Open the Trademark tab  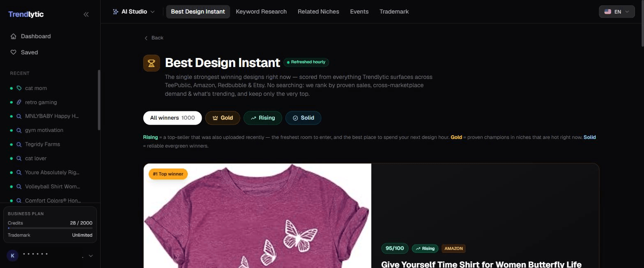point(394,12)
